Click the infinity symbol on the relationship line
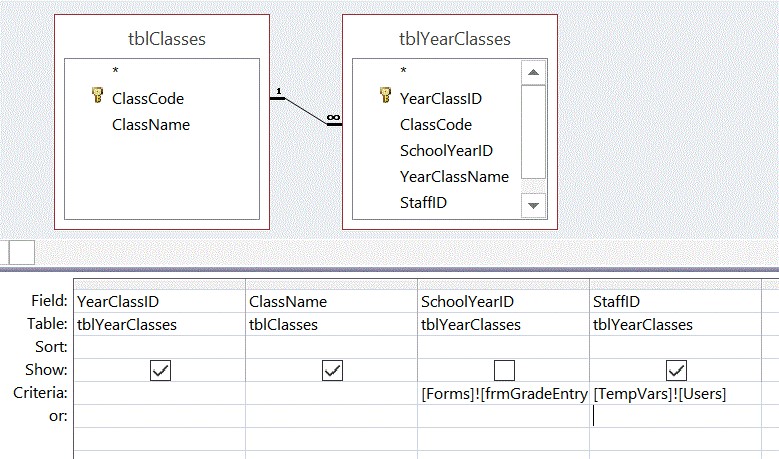 coord(332,118)
